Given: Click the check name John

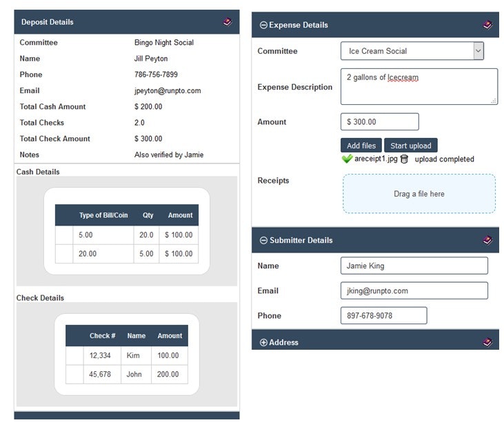Looking at the screenshot, I should pos(136,375).
